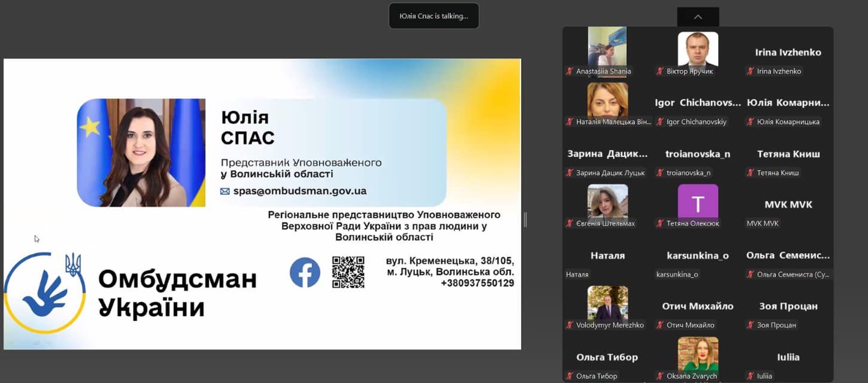
Task: Click muted microphone icon next to Тетяна Олексюк
Action: click(660, 224)
